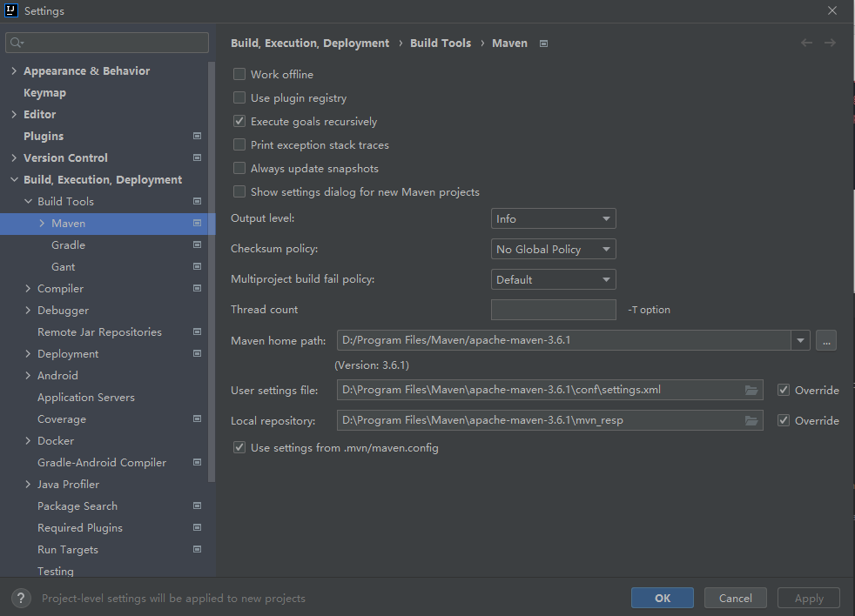
Task: Check Always update snapshots
Action: tap(239, 168)
